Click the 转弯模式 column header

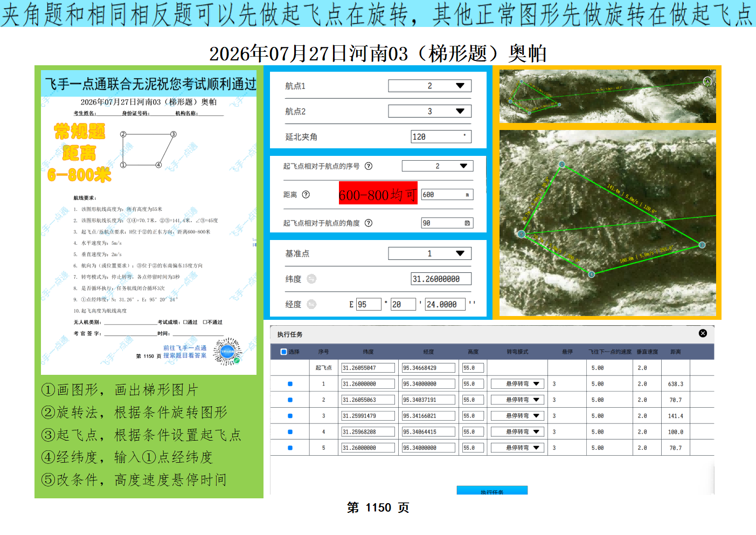(517, 352)
